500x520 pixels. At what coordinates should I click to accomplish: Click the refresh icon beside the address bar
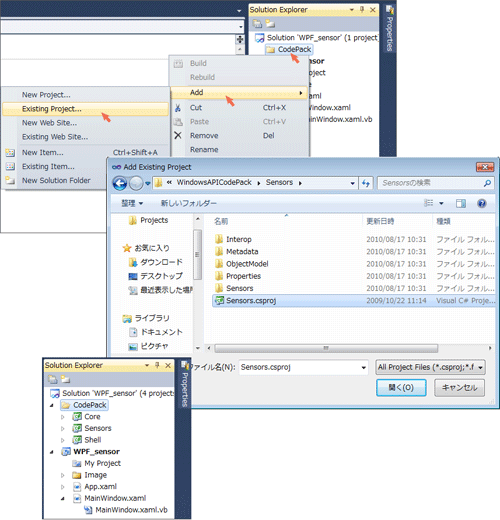click(366, 183)
